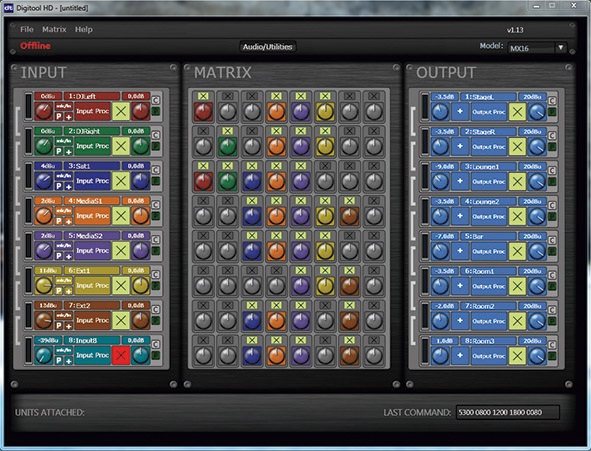Unmute 8:Input8 using the red X button
The height and width of the screenshot is (451, 591).
[x=121, y=355]
